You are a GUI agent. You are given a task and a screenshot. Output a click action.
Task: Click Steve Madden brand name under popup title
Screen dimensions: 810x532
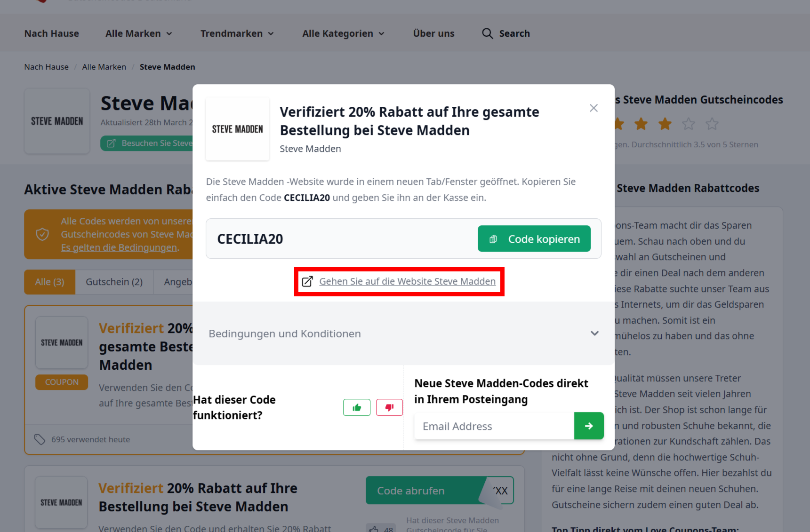pyautogui.click(x=310, y=149)
